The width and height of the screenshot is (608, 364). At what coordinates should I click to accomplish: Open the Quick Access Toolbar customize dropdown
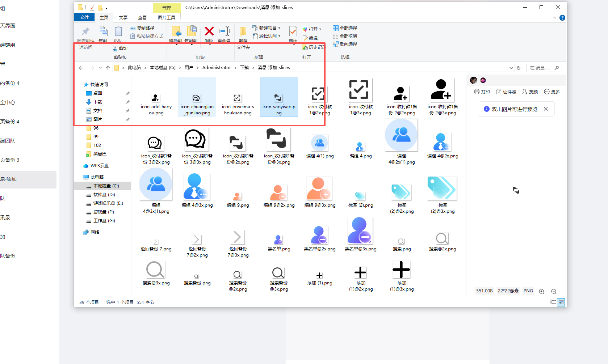coord(106,8)
